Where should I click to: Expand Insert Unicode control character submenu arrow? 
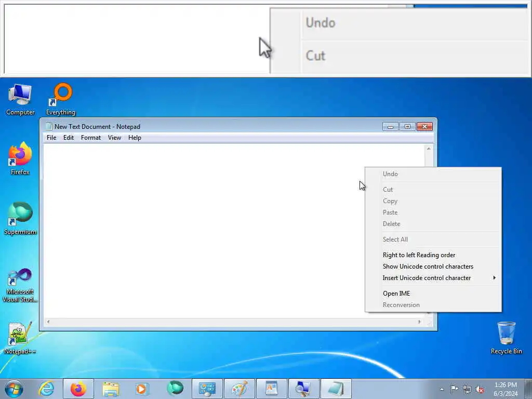495,278
